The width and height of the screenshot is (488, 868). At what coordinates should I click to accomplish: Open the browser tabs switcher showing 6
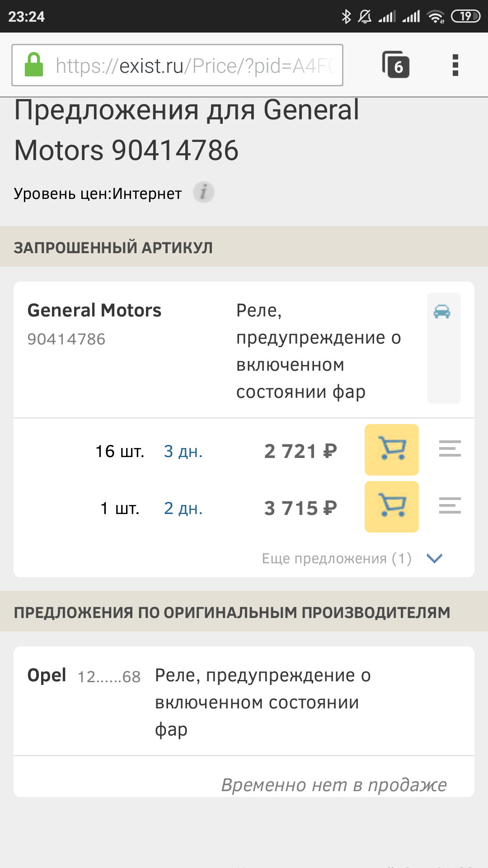click(396, 65)
